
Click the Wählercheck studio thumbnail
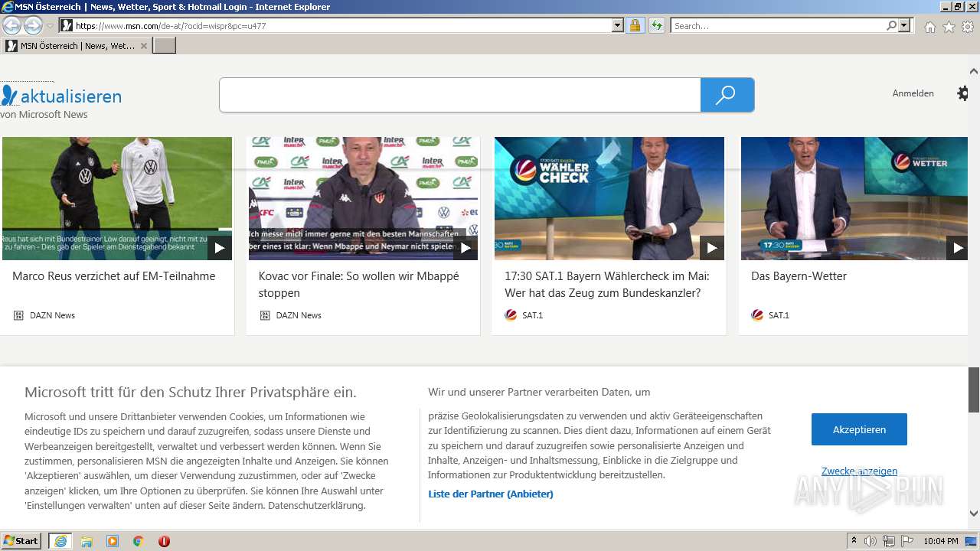click(609, 198)
